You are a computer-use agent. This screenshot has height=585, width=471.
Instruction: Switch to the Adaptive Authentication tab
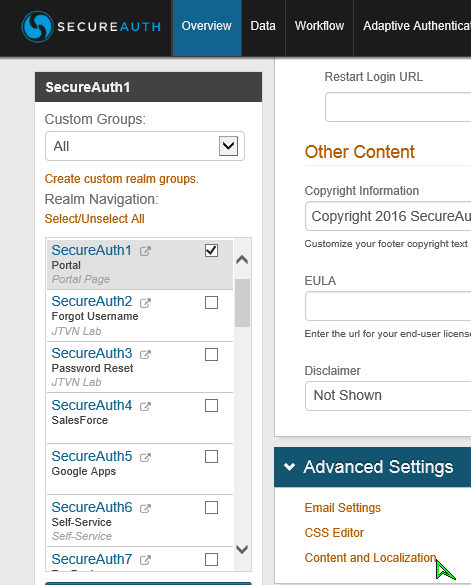412,28
